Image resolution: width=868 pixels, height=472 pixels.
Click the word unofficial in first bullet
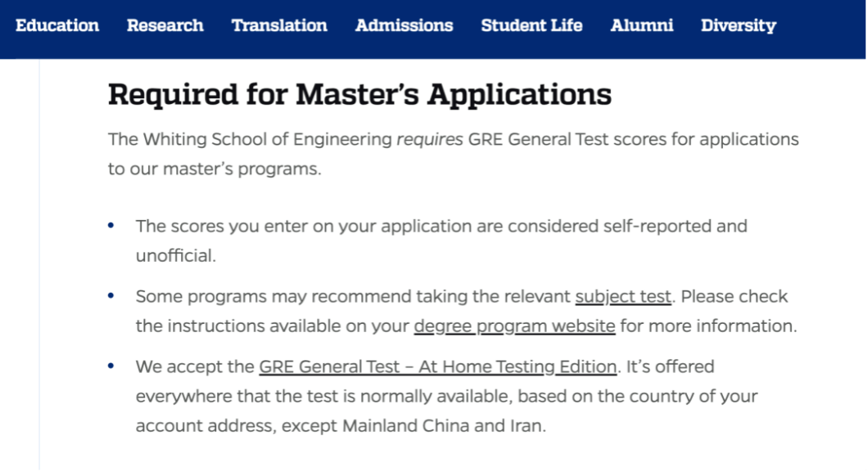[x=175, y=256]
